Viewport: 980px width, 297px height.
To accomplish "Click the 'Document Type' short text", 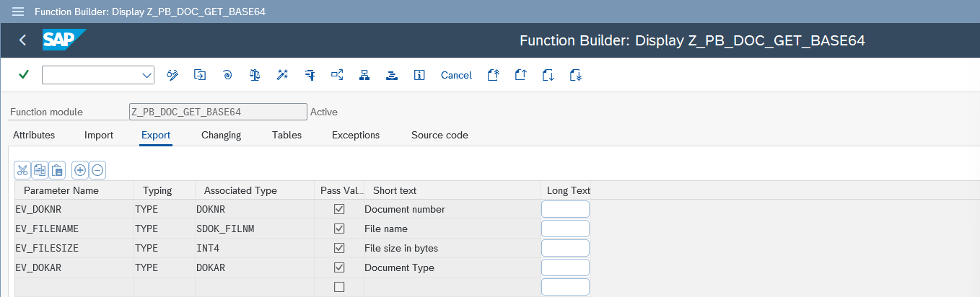I will (x=399, y=267).
